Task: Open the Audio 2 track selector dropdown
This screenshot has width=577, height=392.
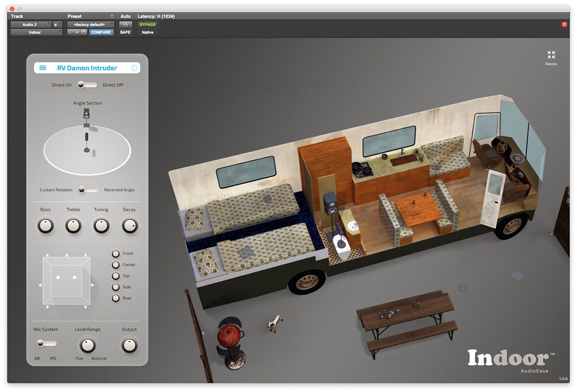Action: pos(31,24)
